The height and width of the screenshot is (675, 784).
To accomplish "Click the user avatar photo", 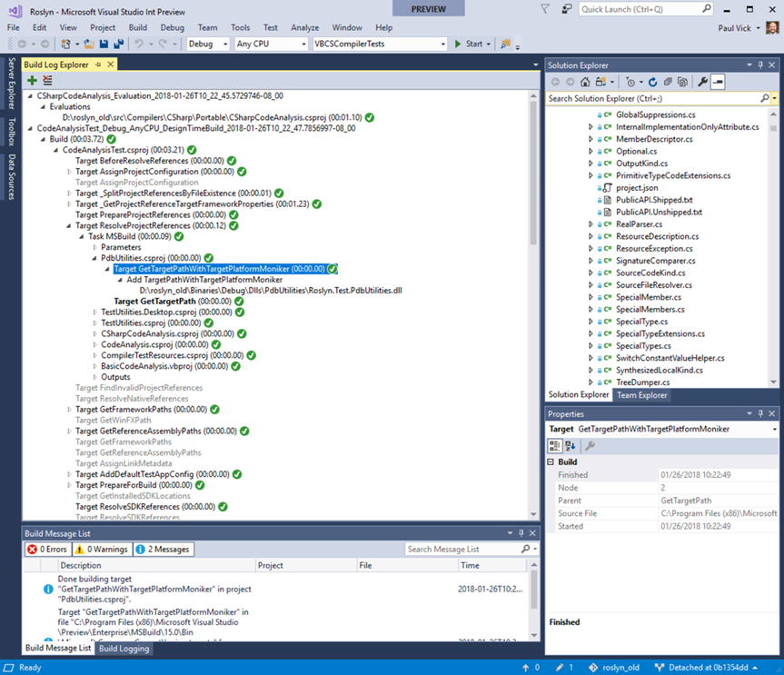I will [772, 28].
